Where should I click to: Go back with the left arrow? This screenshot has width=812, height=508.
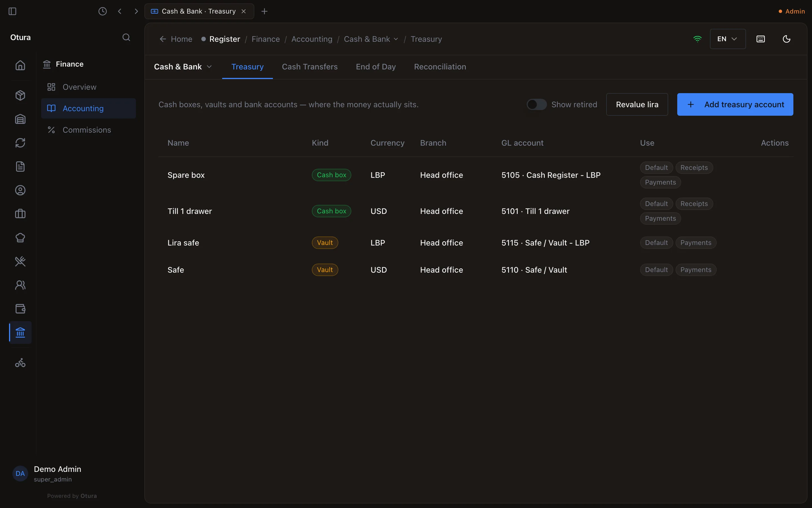pos(120,11)
